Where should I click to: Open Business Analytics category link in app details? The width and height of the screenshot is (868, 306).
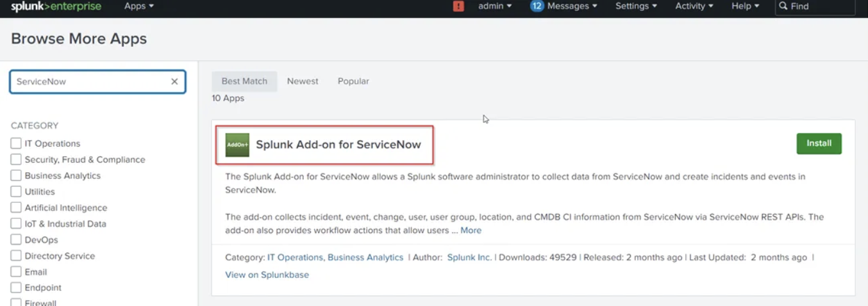pos(365,257)
